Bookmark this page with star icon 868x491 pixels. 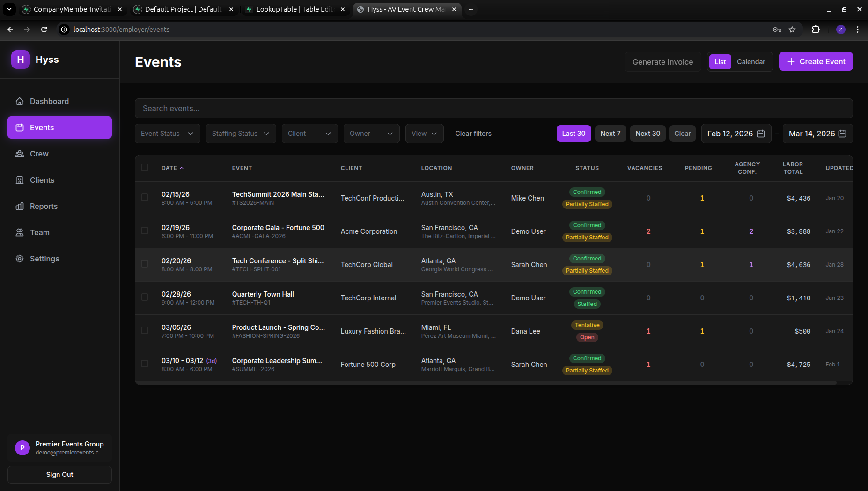(x=792, y=30)
